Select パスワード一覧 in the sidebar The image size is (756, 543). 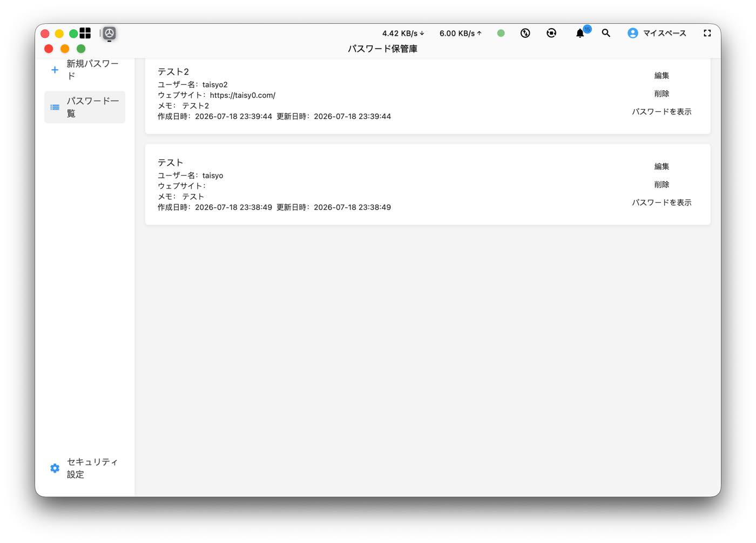click(x=85, y=107)
